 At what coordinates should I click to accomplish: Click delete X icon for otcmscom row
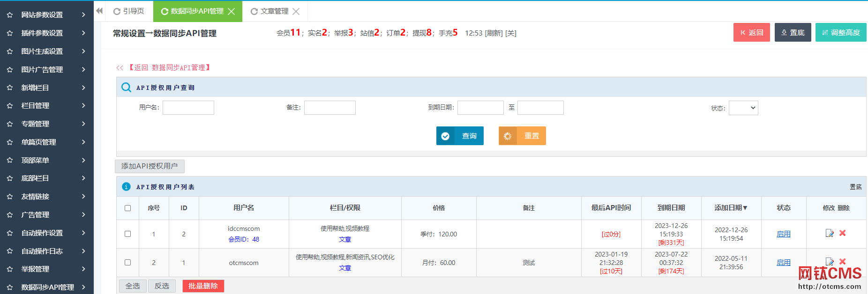click(x=842, y=261)
